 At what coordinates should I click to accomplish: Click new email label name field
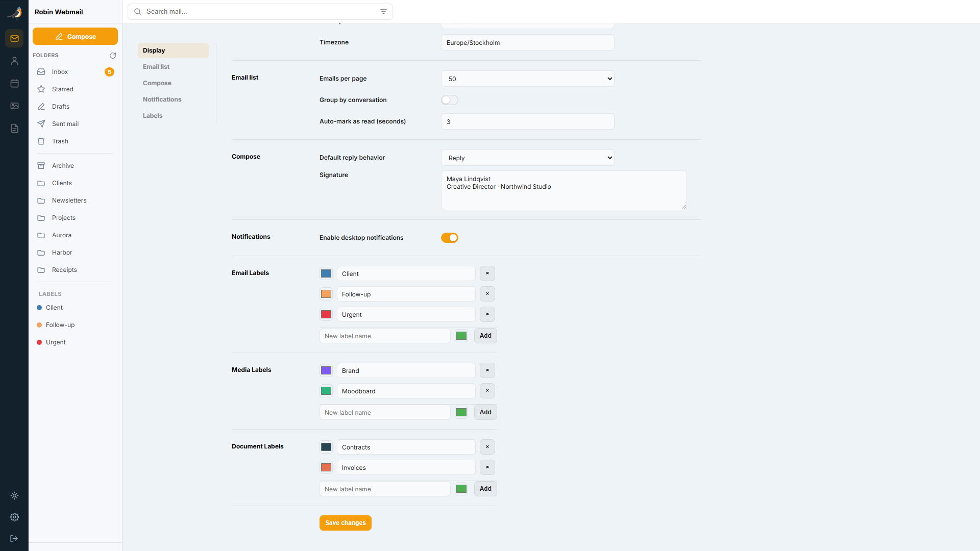(x=385, y=336)
